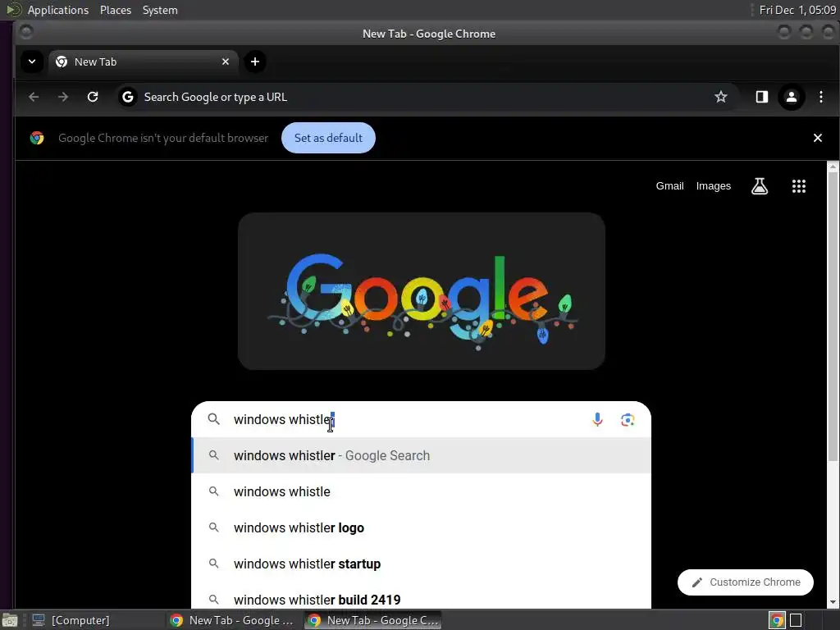Image resolution: width=840 pixels, height=630 pixels.
Task: Click the browser back arrow
Action: (34, 97)
